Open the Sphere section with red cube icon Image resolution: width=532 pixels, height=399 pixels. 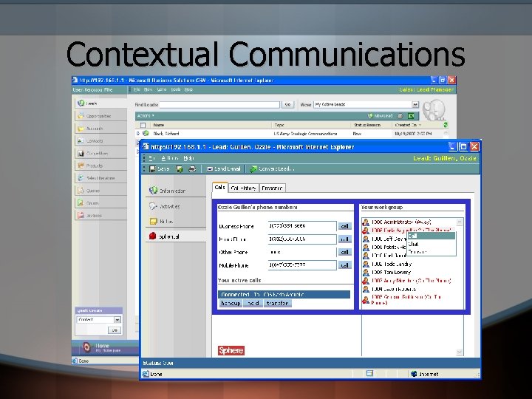[x=176, y=236]
